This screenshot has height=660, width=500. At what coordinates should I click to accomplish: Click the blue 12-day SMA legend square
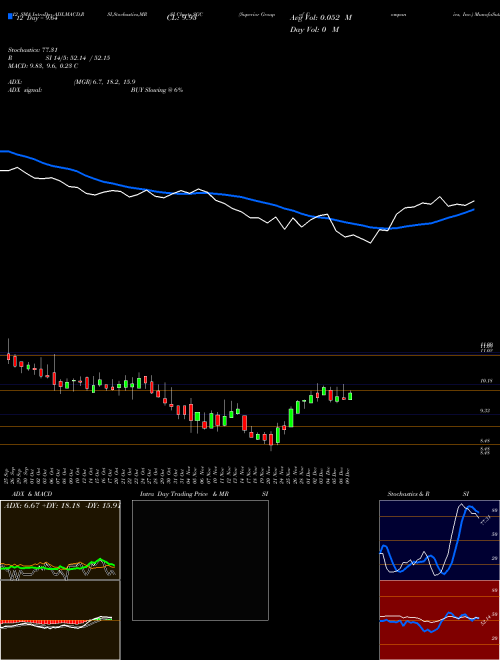click(11, 17)
